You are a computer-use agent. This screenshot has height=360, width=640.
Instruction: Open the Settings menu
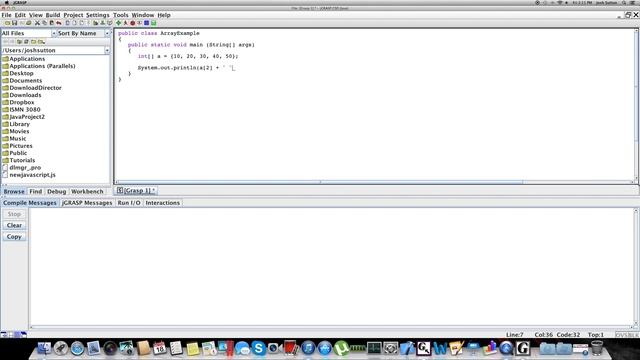click(x=98, y=15)
